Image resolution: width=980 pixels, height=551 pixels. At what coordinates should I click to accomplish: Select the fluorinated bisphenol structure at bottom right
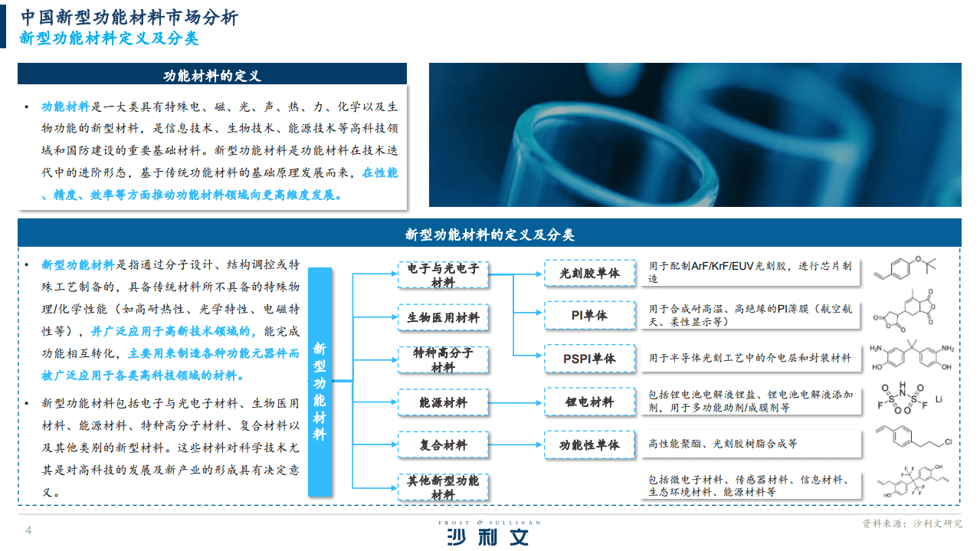coord(910,484)
